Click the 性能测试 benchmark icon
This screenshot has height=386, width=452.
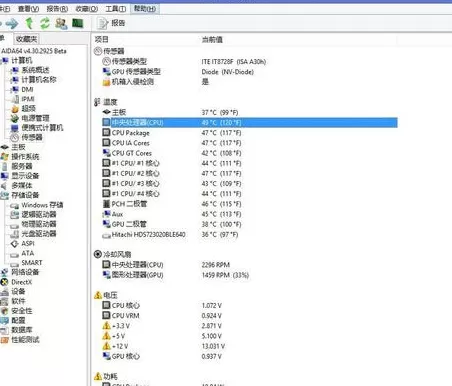tap(5, 340)
